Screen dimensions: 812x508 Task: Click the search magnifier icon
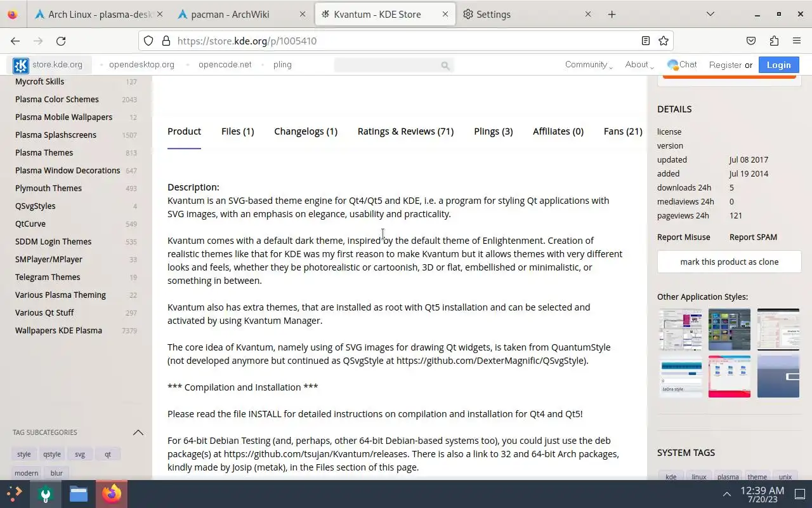[x=445, y=65]
